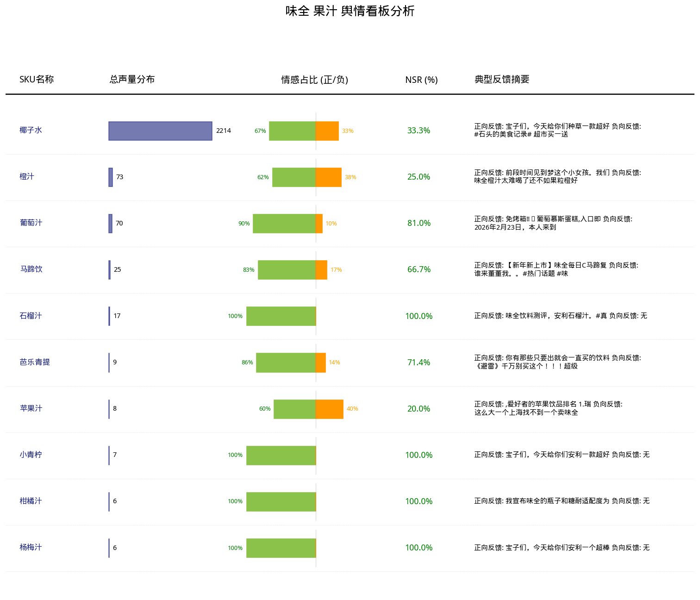
Task: Click the volume value 25 for 马蹄饮
Action: click(118, 270)
